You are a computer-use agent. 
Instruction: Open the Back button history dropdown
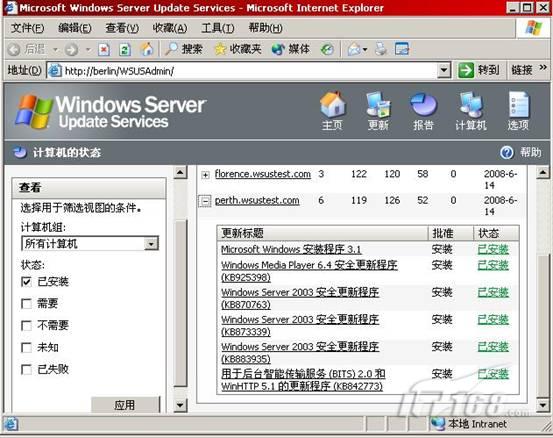(55, 50)
